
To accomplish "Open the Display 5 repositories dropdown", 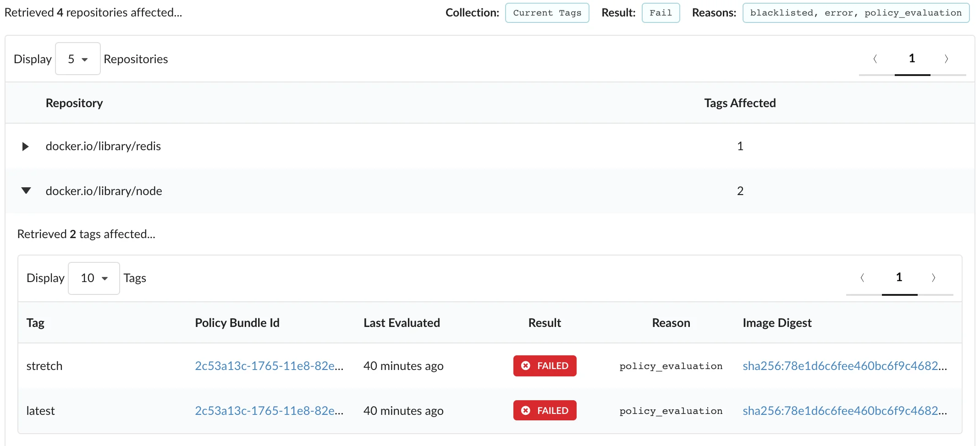I will (77, 59).
